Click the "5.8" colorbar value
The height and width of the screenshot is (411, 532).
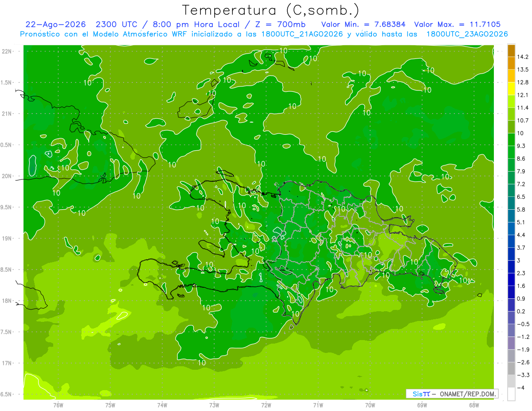pyautogui.click(x=521, y=209)
